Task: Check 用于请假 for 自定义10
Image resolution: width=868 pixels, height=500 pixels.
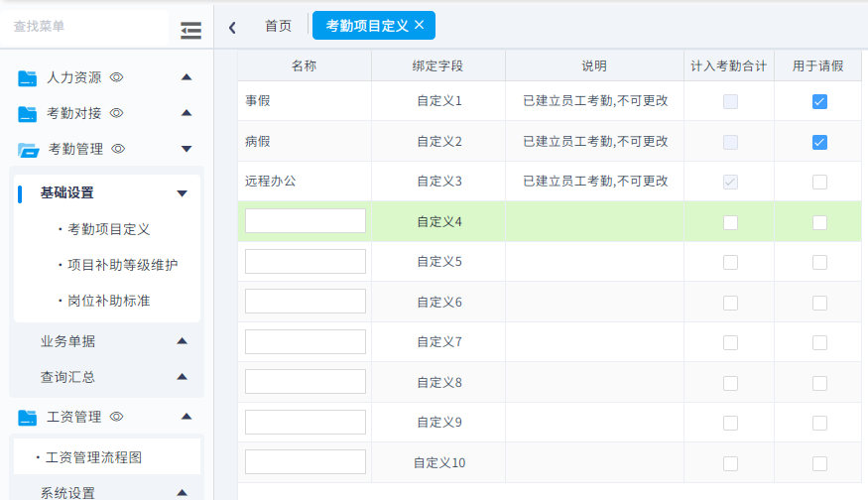Action: [x=819, y=463]
